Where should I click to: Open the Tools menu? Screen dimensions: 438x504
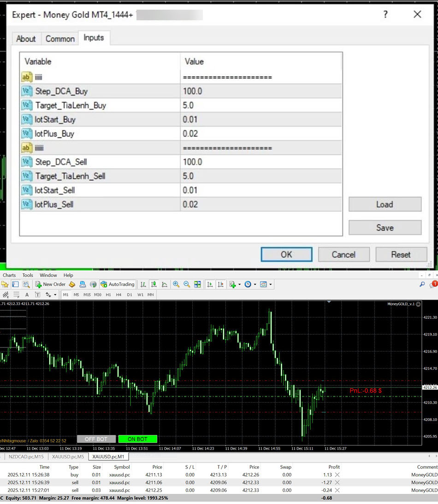(x=28, y=275)
